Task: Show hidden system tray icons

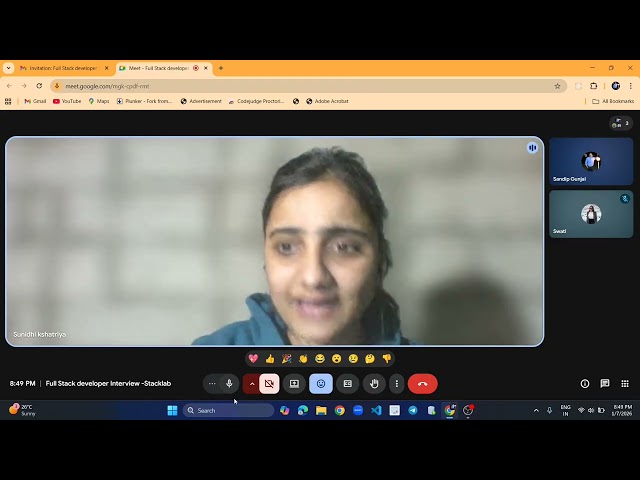Action: pyautogui.click(x=536, y=411)
